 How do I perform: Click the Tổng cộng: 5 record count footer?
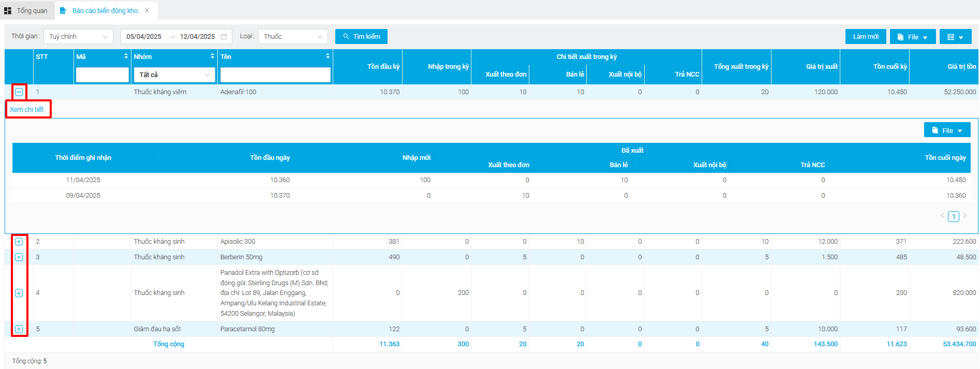(29, 361)
